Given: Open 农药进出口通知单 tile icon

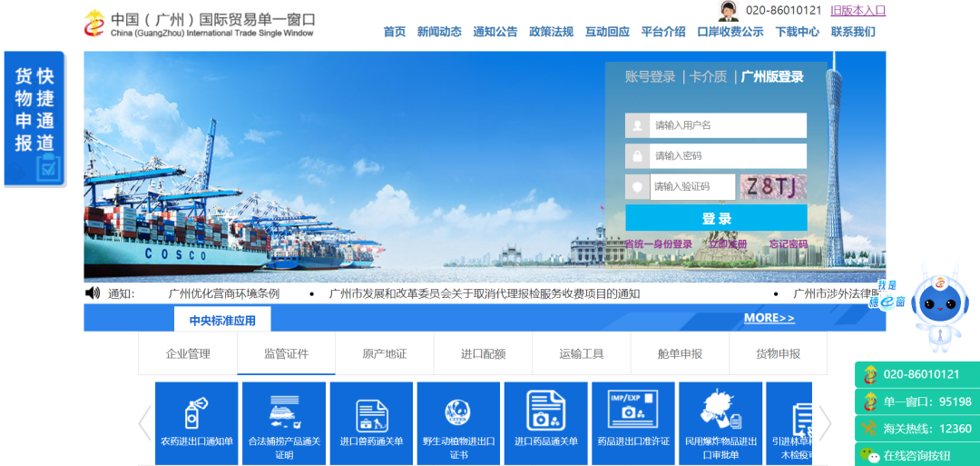Looking at the screenshot, I should click(x=196, y=412).
